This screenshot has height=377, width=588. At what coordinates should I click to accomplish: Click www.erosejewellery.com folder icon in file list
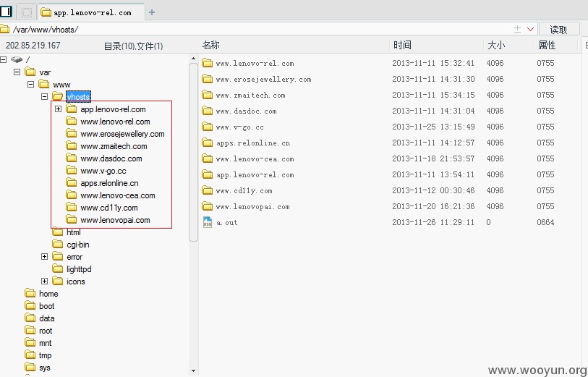[207, 79]
